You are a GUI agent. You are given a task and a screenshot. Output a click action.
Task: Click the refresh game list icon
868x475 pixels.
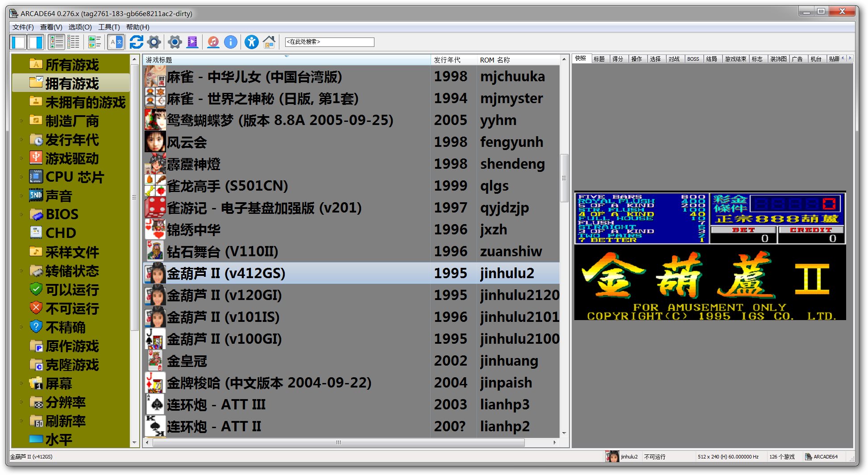[x=136, y=42]
